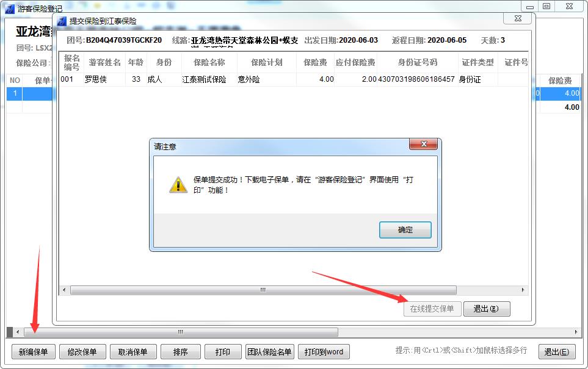Click the 退出(E) button in the submit insurance dialog

coord(487,309)
